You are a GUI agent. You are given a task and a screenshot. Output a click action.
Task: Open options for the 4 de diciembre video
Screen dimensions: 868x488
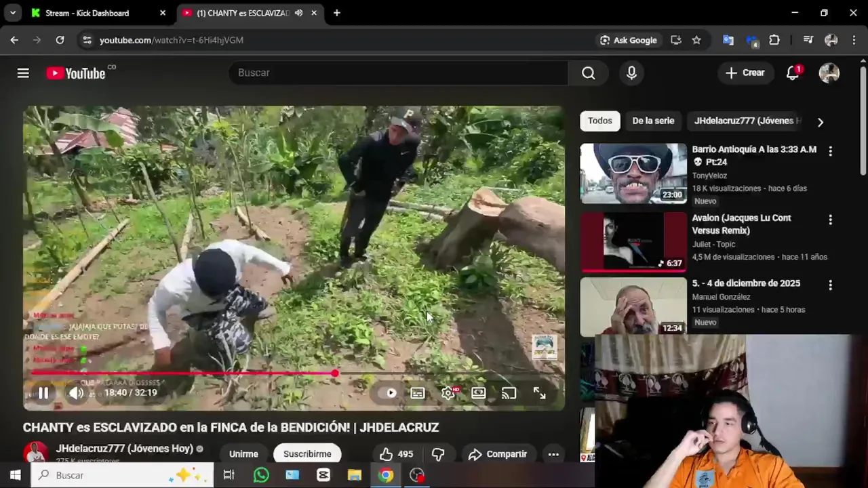click(x=830, y=285)
